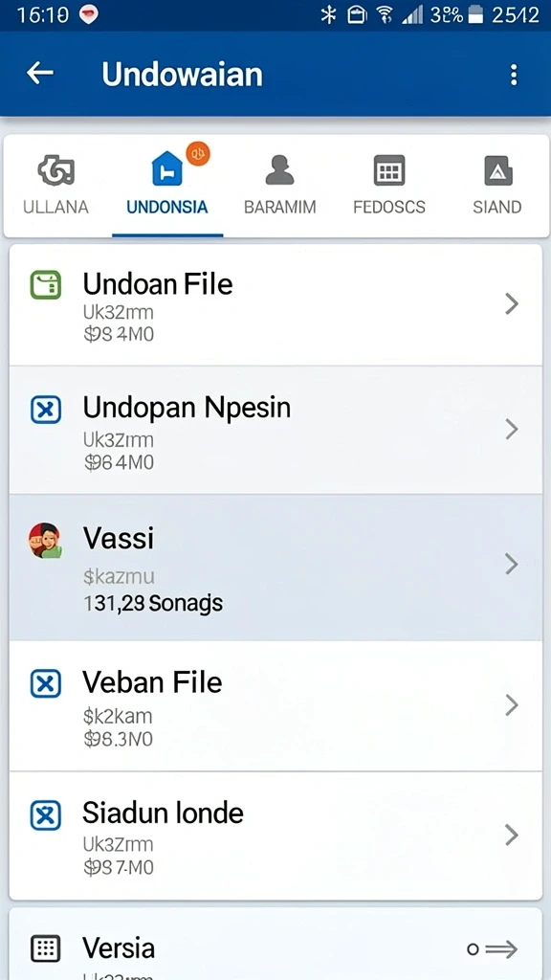Select the ULLANA tab icon
This screenshot has height=980, width=551.
pyautogui.click(x=56, y=170)
